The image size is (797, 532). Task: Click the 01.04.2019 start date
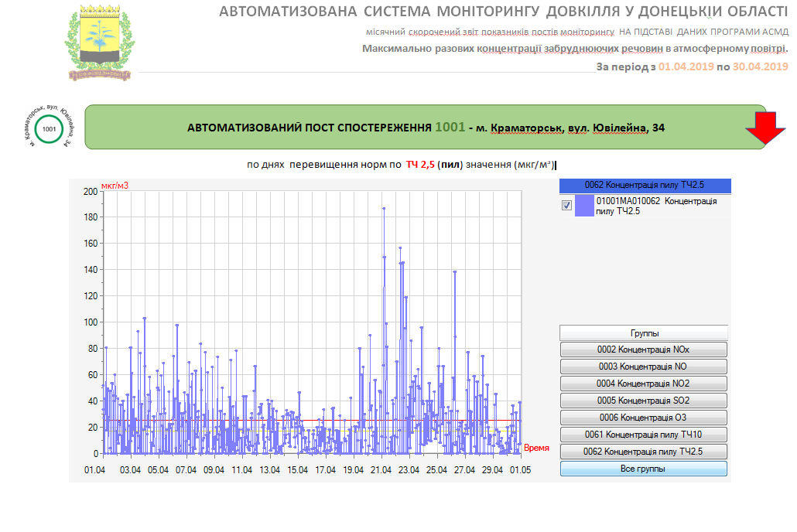click(x=686, y=66)
